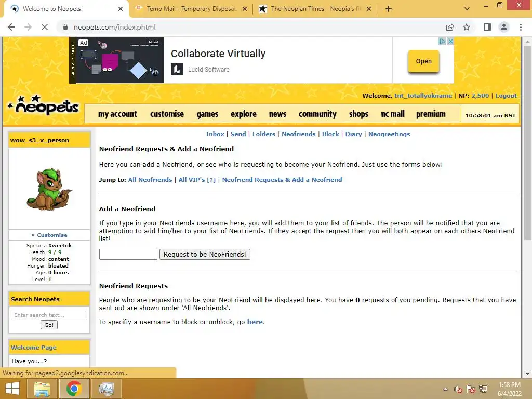Open the Send link
This screenshot has width=532, height=399.
point(238,134)
